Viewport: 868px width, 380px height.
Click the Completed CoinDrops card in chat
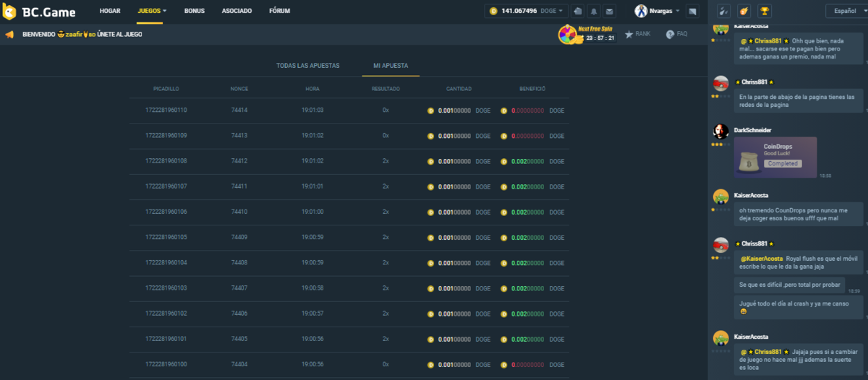[x=775, y=157]
